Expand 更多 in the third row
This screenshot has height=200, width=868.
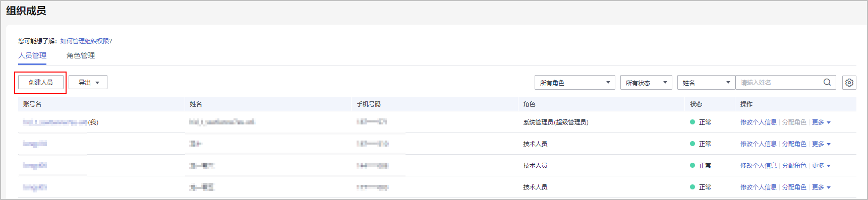[x=821, y=166]
